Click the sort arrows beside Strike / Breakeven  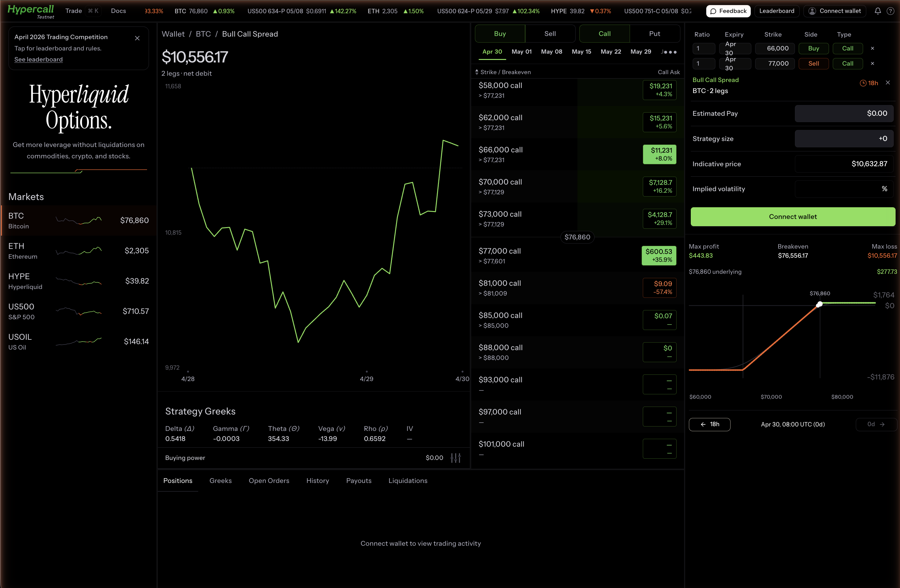point(477,72)
